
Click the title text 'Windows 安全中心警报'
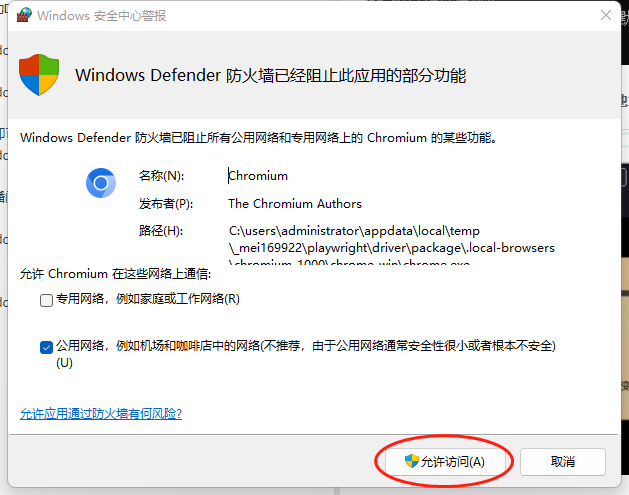[x=101, y=16]
